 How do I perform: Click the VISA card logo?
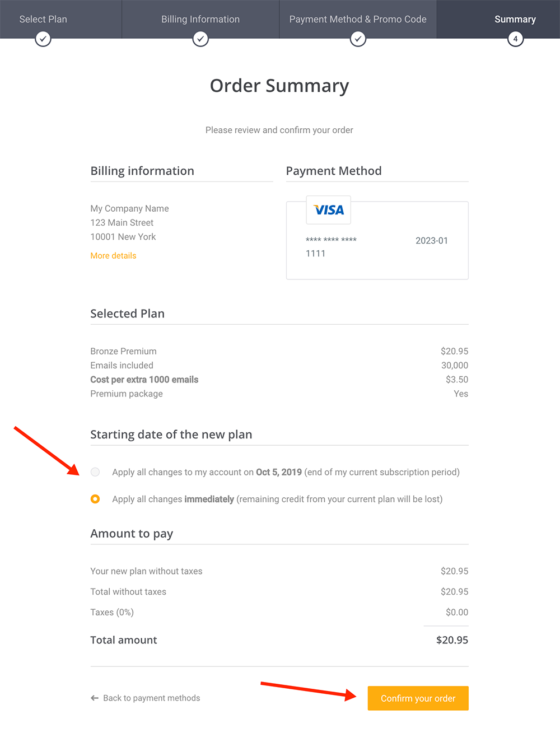tap(329, 210)
